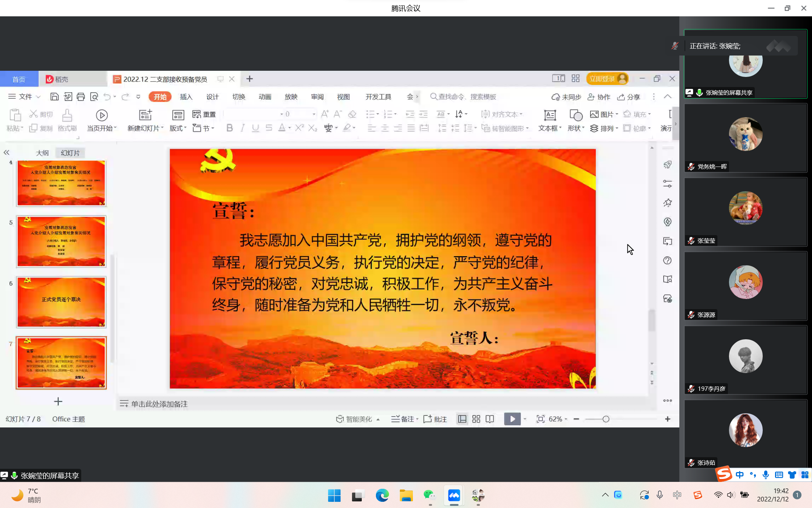Expand the 备注 notes dropdown
This screenshot has height=508, width=812.
tap(417, 419)
